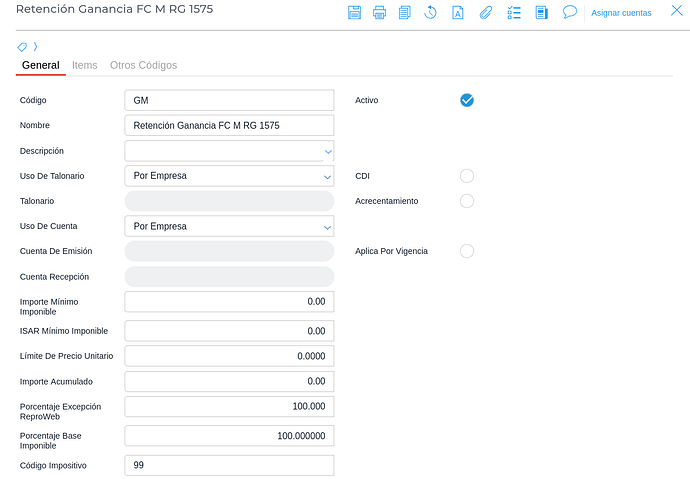The width and height of the screenshot is (690, 479).
Task: Close the form with the X button
Action: tap(676, 11)
